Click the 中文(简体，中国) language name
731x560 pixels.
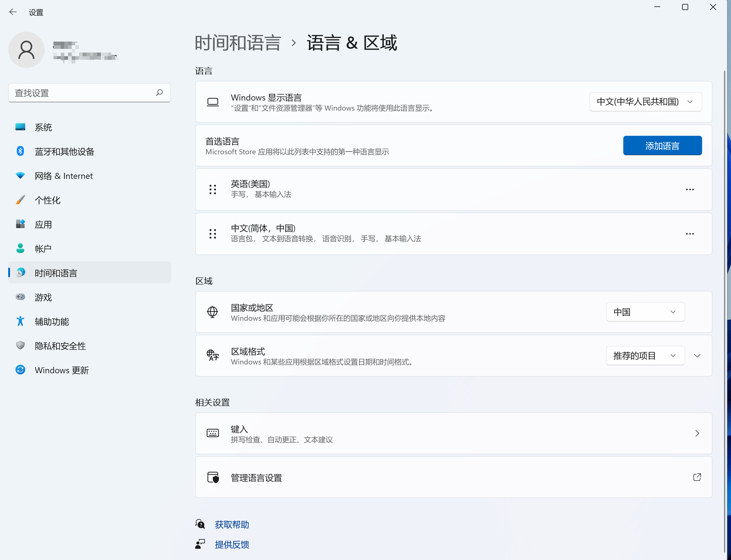(263, 228)
